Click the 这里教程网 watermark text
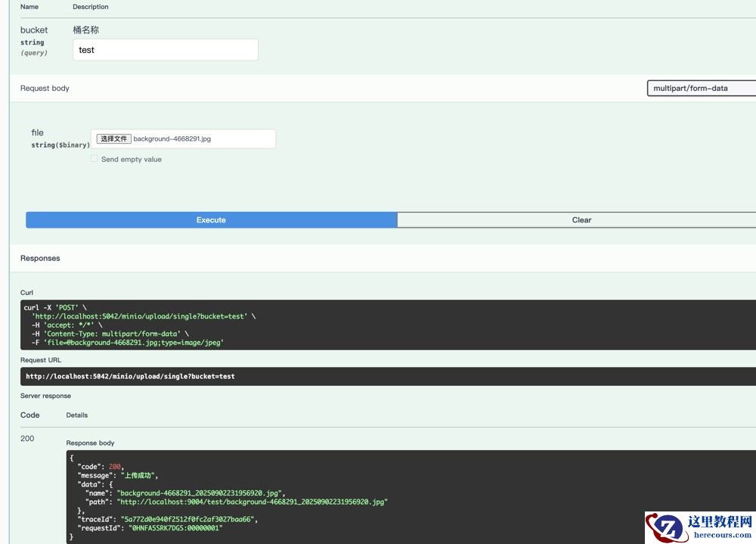This screenshot has height=544, width=756. (x=719, y=522)
